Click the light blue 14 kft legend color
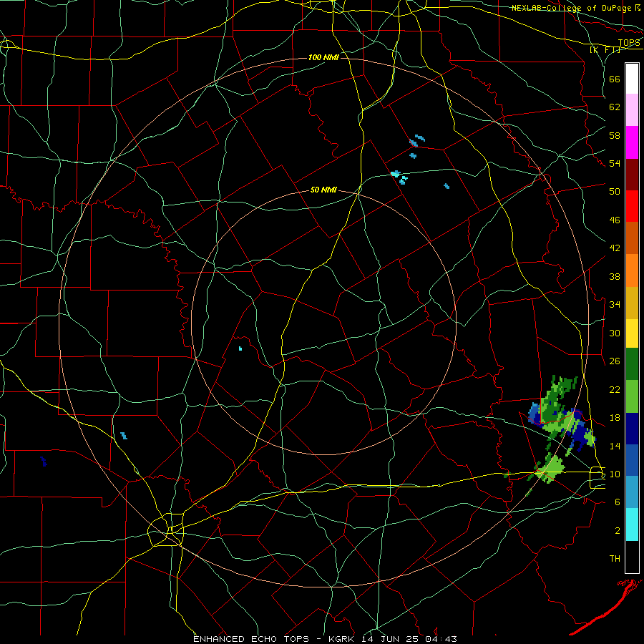Image resolution: width=644 pixels, height=644 pixels. (632, 492)
